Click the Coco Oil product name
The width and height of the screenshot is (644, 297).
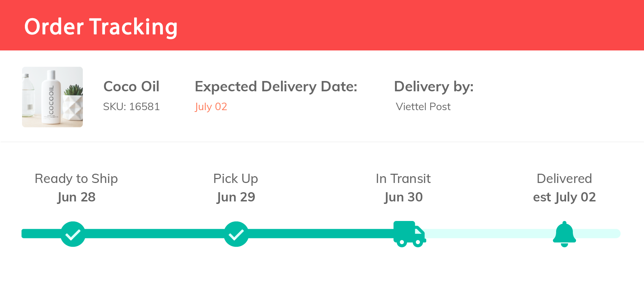131,87
